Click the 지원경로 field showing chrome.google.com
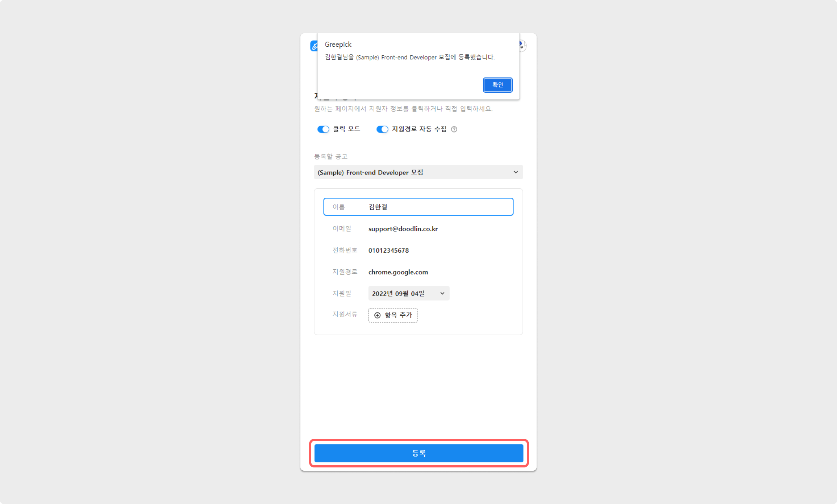This screenshot has width=837, height=504. (x=398, y=272)
